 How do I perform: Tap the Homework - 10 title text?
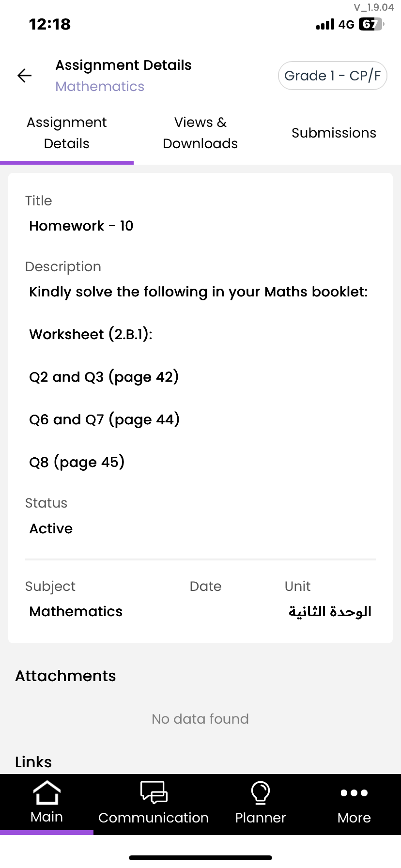(x=81, y=226)
